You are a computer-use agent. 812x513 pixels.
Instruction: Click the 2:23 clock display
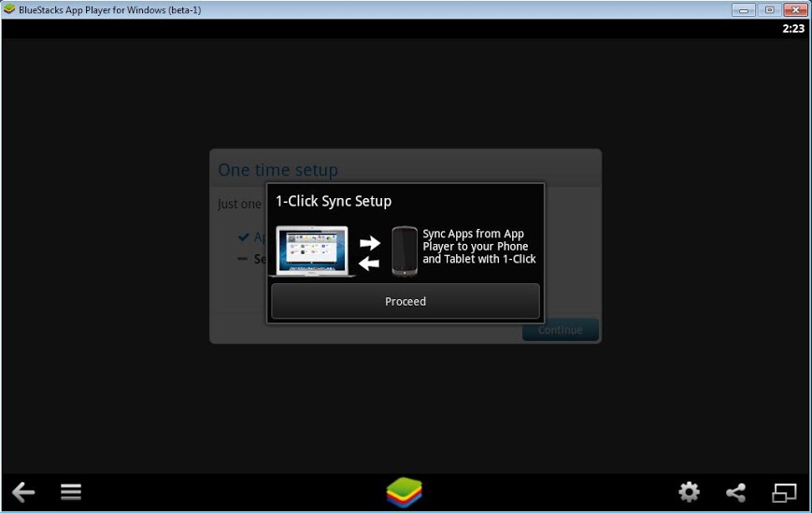tap(792, 28)
